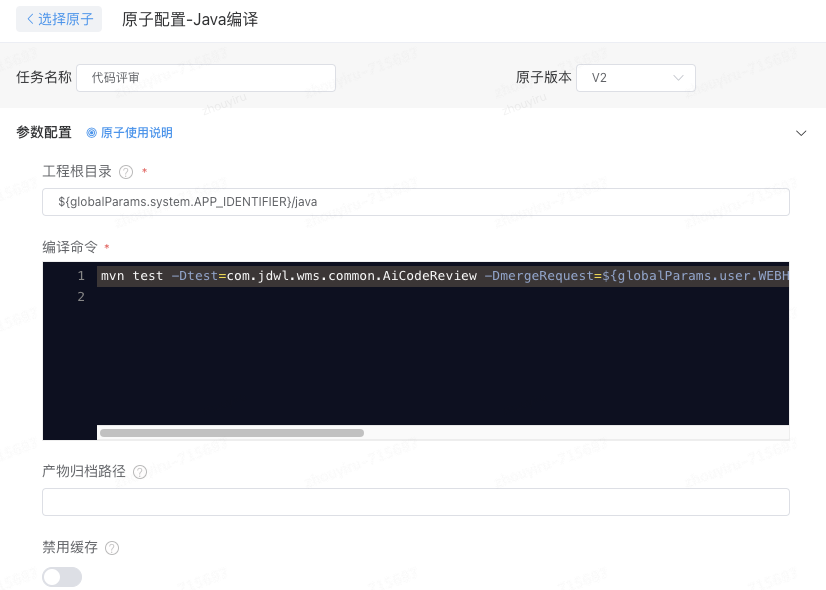Click the red asterisk beside 编译命令
Screen dimensions: 826x590
pos(105,245)
